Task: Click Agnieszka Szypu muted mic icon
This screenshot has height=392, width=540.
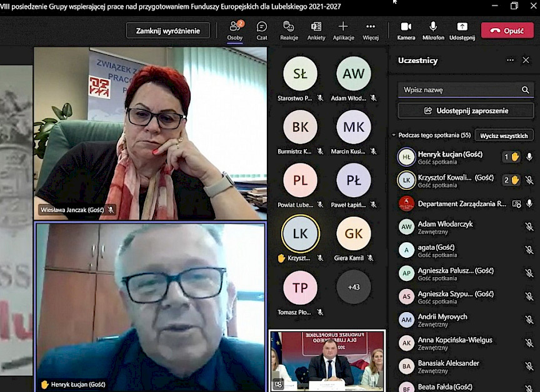Action: tap(529, 296)
